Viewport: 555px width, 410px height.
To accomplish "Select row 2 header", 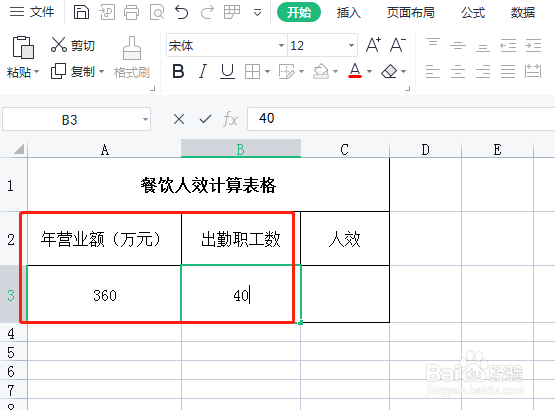I will coord(11,239).
